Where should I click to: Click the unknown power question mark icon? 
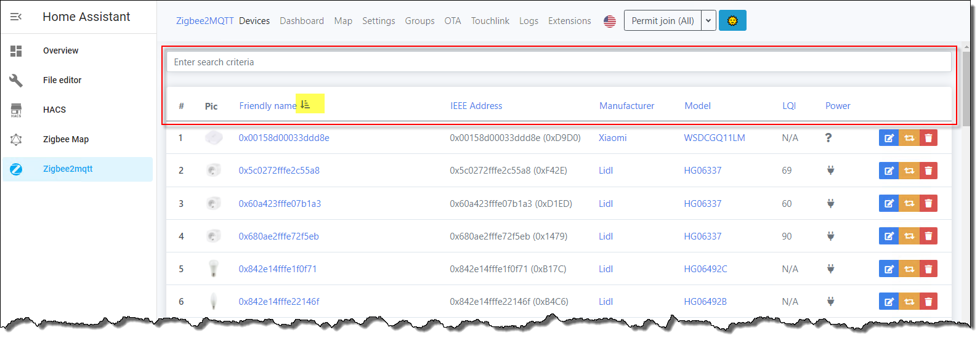(x=828, y=138)
